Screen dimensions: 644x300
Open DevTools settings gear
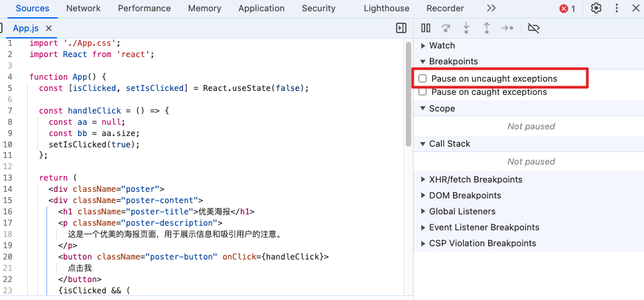596,9
